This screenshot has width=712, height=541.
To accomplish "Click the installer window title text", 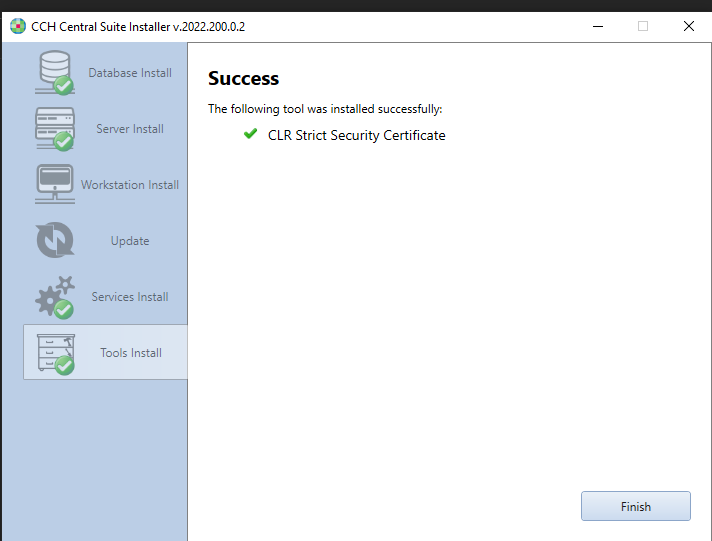I will tap(138, 26).
